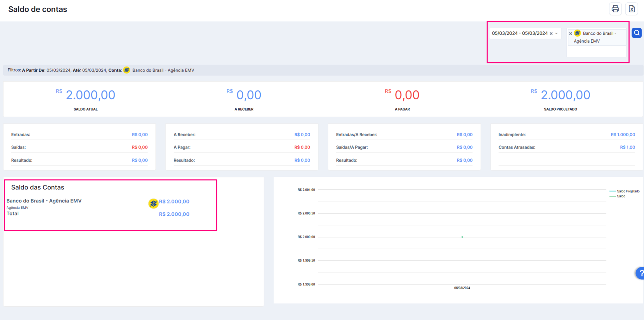644x320 pixels.
Task: Open Contas Atrasadas value R$ 1,00
Action: coord(627,147)
